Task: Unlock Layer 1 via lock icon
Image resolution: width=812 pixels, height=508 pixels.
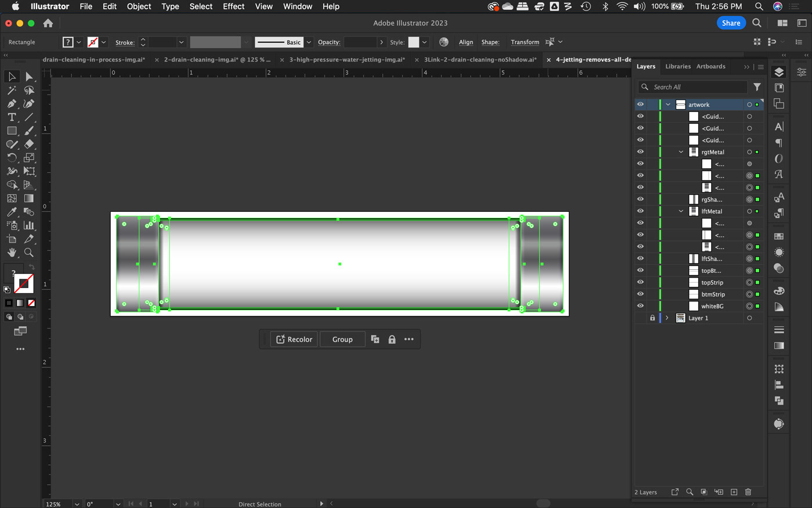Action: coord(652,318)
